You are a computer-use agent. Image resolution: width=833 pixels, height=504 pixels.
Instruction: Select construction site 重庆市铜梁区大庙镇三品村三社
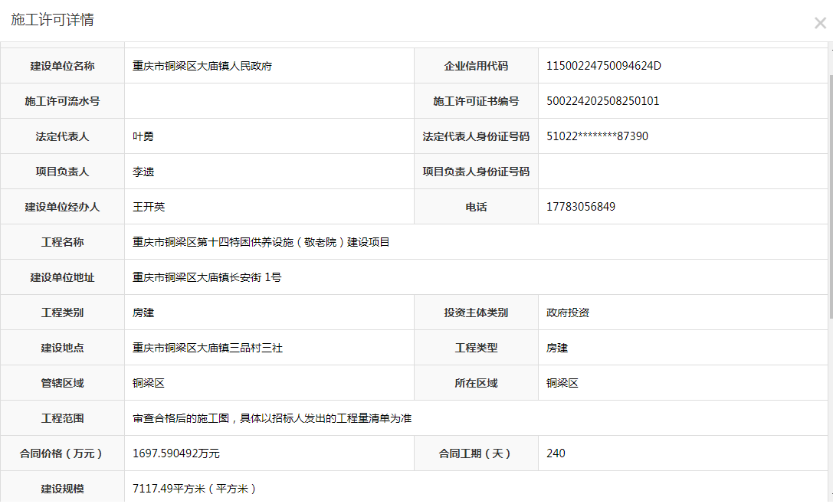pyautogui.click(x=208, y=348)
